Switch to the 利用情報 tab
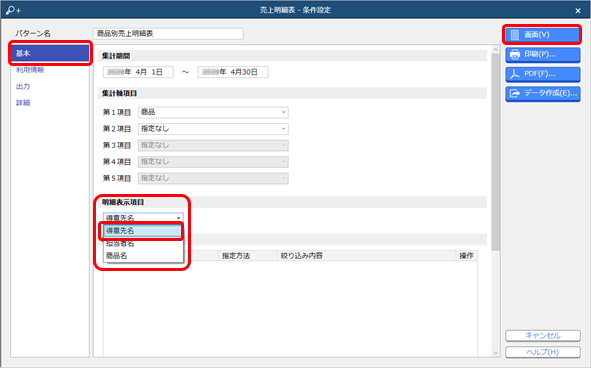 click(x=30, y=70)
